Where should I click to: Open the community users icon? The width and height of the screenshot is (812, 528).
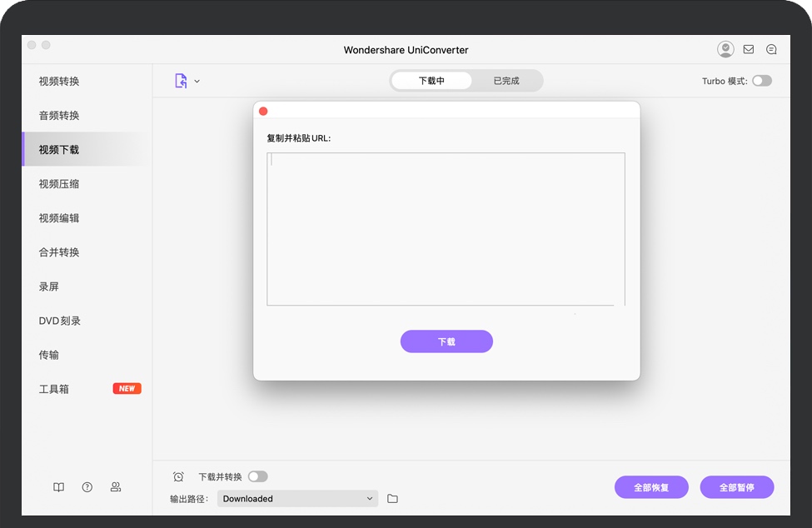(116, 487)
